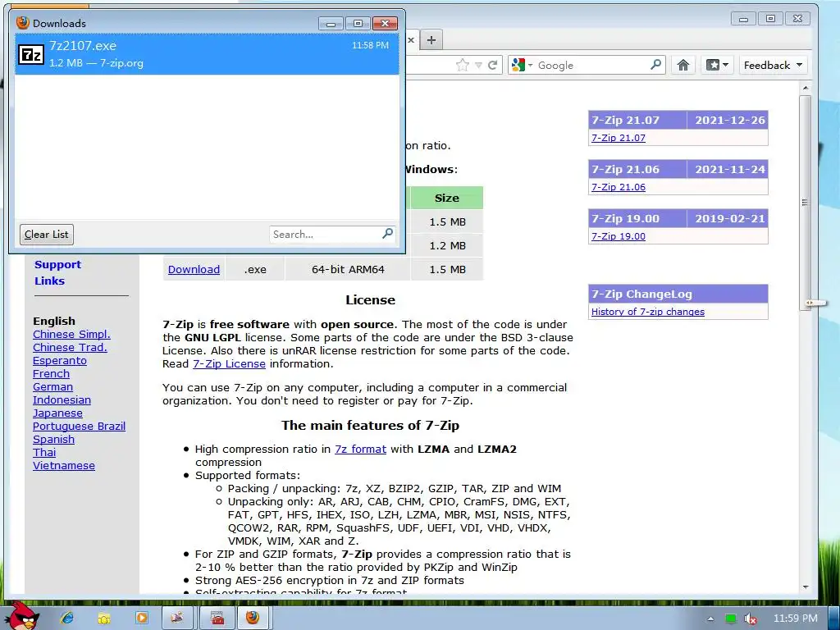
Task: Follow the 7z format link
Action: 361,449
